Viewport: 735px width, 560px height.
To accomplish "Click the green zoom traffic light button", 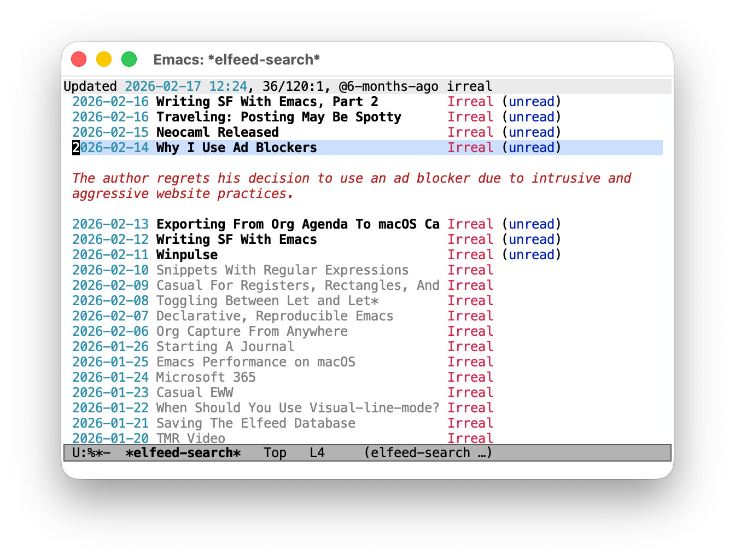I will [x=129, y=59].
